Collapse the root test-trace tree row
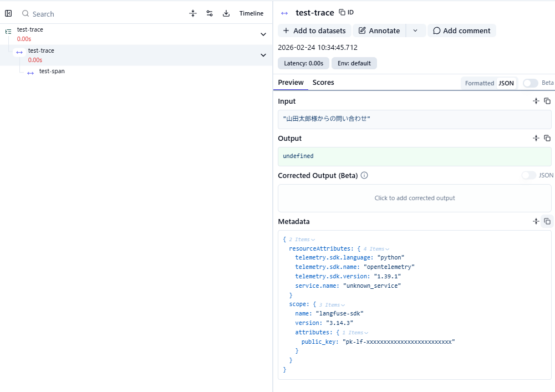The height and width of the screenshot is (392, 555). 263,34
